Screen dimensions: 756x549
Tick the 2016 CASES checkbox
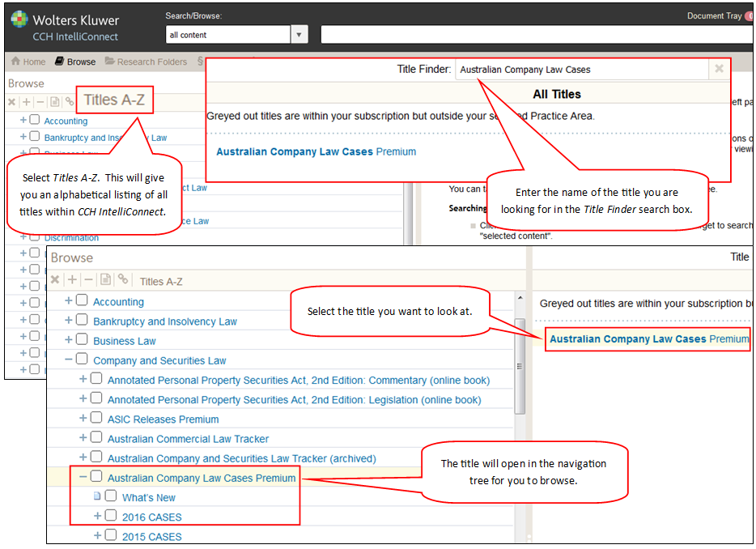tap(111, 516)
